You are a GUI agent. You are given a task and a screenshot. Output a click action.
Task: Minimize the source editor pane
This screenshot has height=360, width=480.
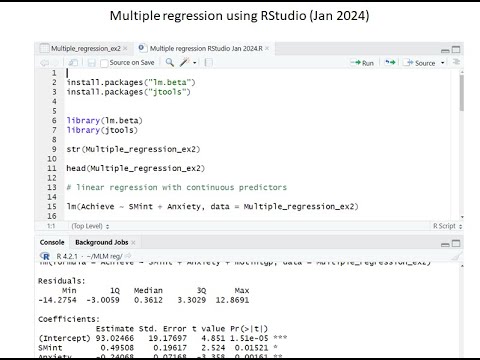pos(445,50)
